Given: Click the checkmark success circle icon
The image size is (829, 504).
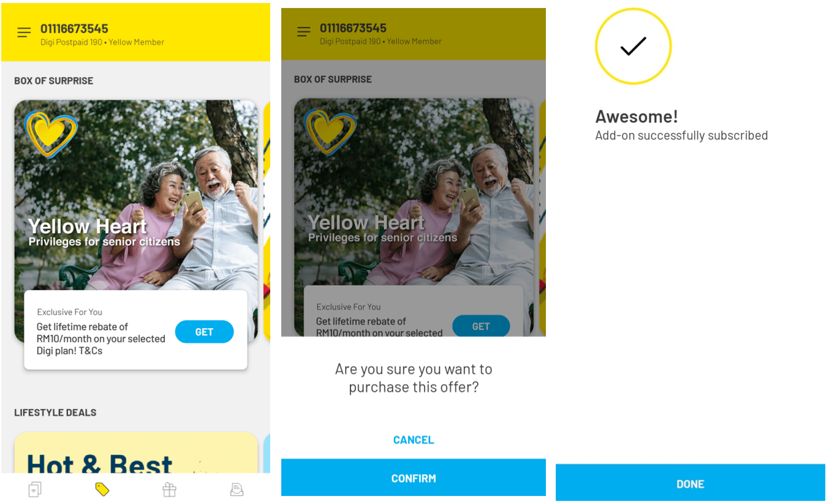Looking at the screenshot, I should click(633, 46).
